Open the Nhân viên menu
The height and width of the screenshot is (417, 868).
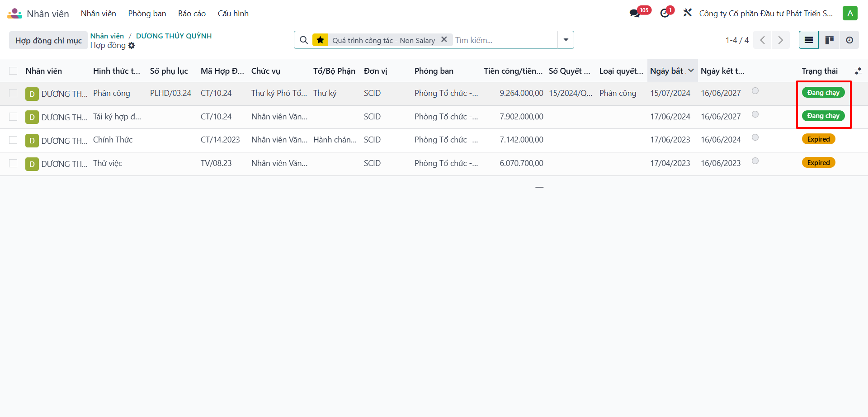(x=99, y=14)
